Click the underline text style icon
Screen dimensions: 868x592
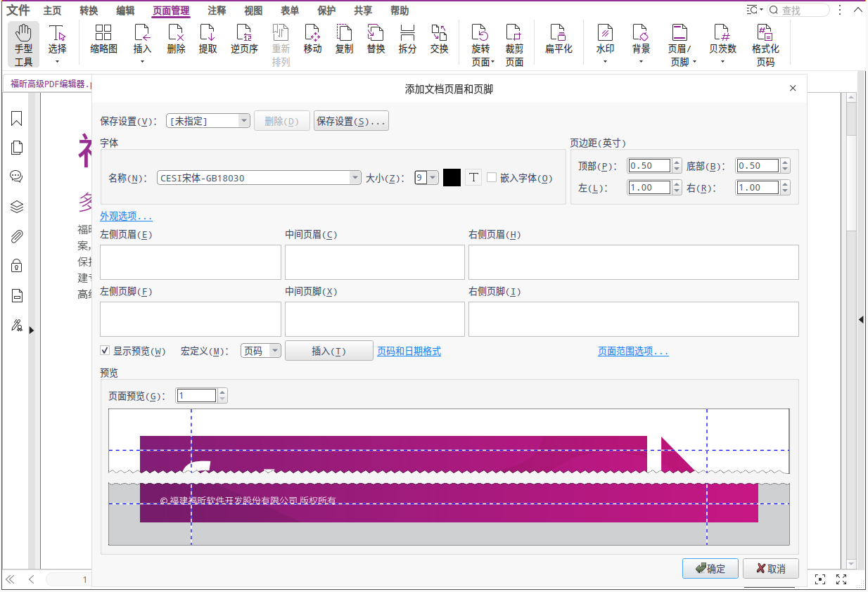click(473, 178)
